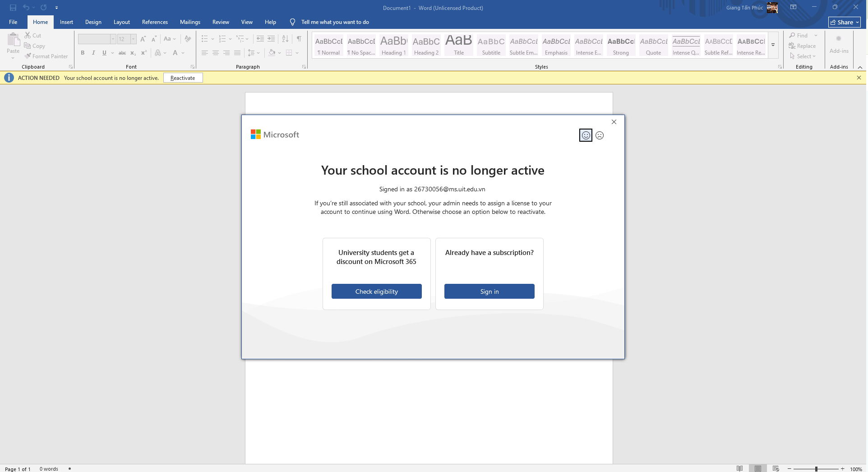The image size is (868, 472).
Task: Switch to the Mailings tab
Action: pyautogui.click(x=190, y=22)
